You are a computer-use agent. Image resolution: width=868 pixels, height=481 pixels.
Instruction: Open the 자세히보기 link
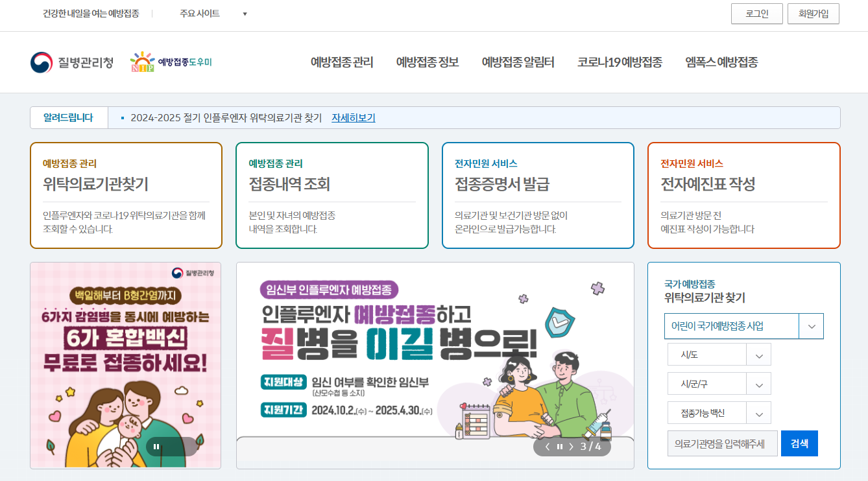click(354, 118)
